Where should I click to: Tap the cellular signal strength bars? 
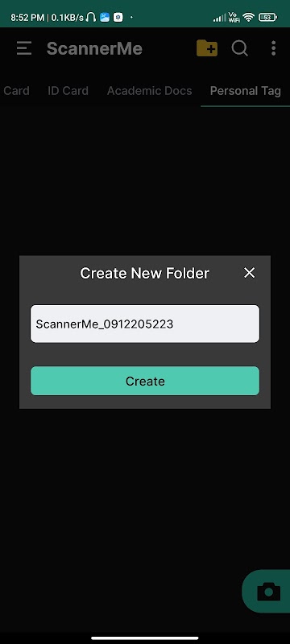(x=220, y=18)
